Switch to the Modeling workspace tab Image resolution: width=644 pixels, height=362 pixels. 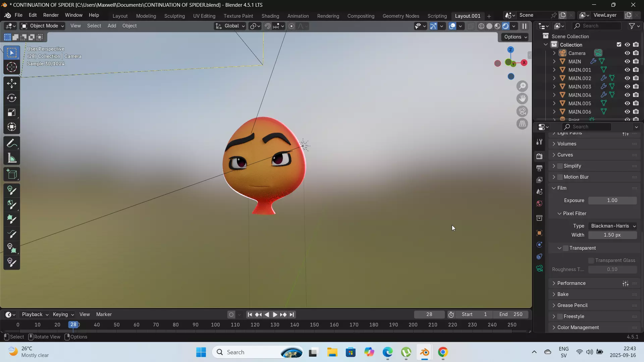pyautogui.click(x=146, y=16)
